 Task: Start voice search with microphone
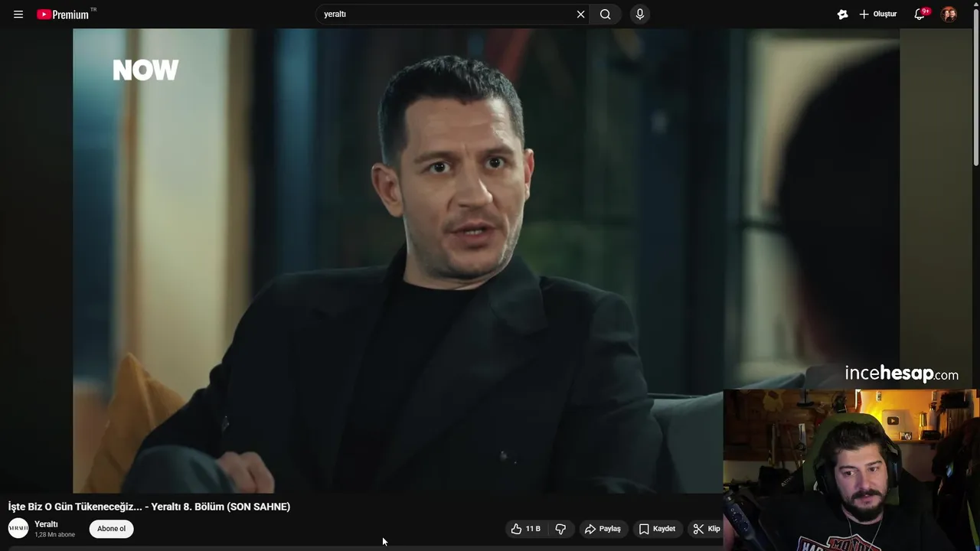pos(640,15)
